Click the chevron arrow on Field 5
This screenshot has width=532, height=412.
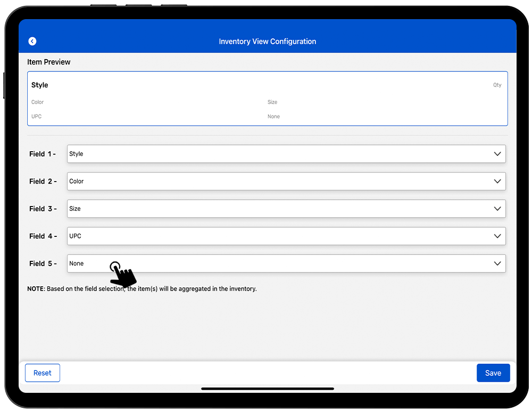497,263
